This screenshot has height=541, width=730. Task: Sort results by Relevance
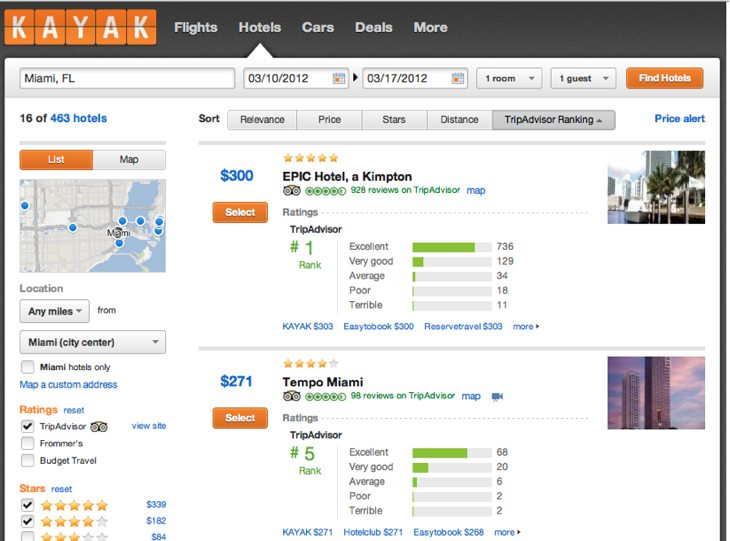click(x=262, y=120)
